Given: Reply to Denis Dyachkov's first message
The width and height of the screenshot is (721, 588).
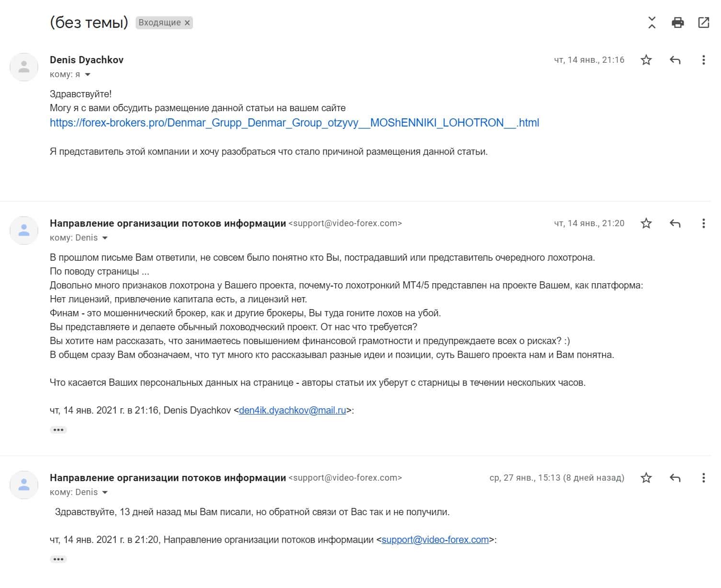Looking at the screenshot, I should (675, 60).
